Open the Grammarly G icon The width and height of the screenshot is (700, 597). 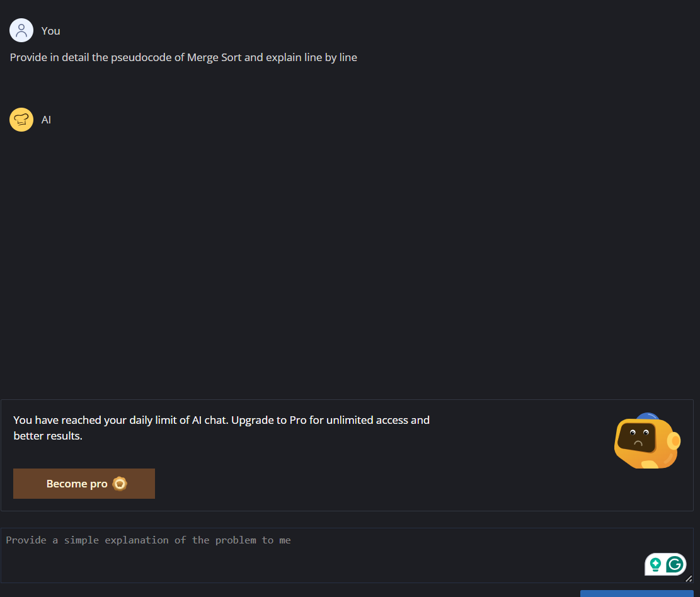click(675, 564)
